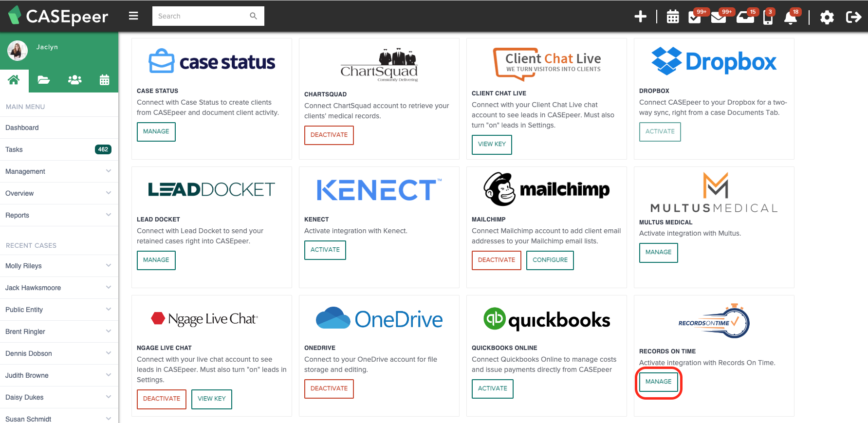Image resolution: width=868 pixels, height=423 pixels.
Task: Expand the Management menu chevron
Action: click(x=109, y=171)
